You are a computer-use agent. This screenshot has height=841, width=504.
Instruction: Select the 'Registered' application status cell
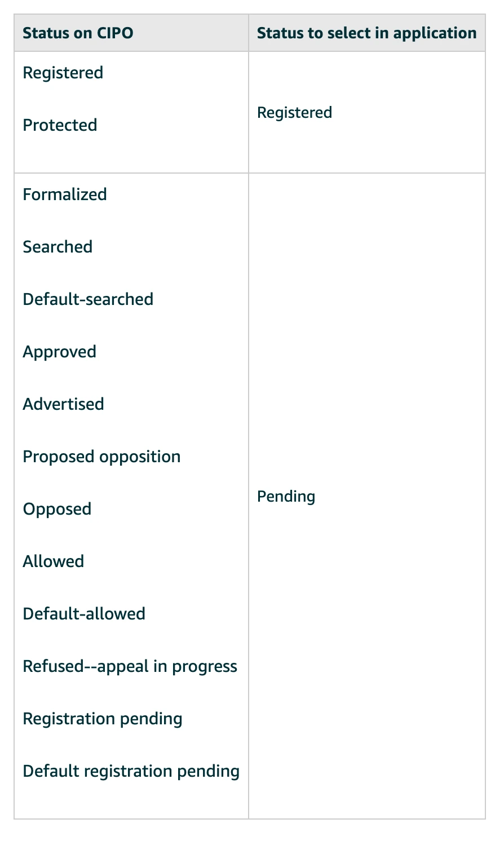tap(294, 113)
